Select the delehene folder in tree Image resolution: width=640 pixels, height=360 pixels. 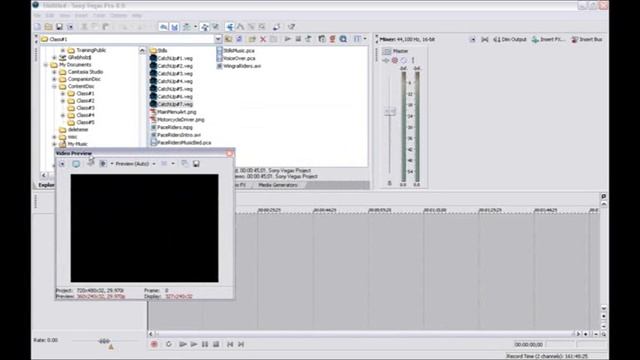pos(78,130)
